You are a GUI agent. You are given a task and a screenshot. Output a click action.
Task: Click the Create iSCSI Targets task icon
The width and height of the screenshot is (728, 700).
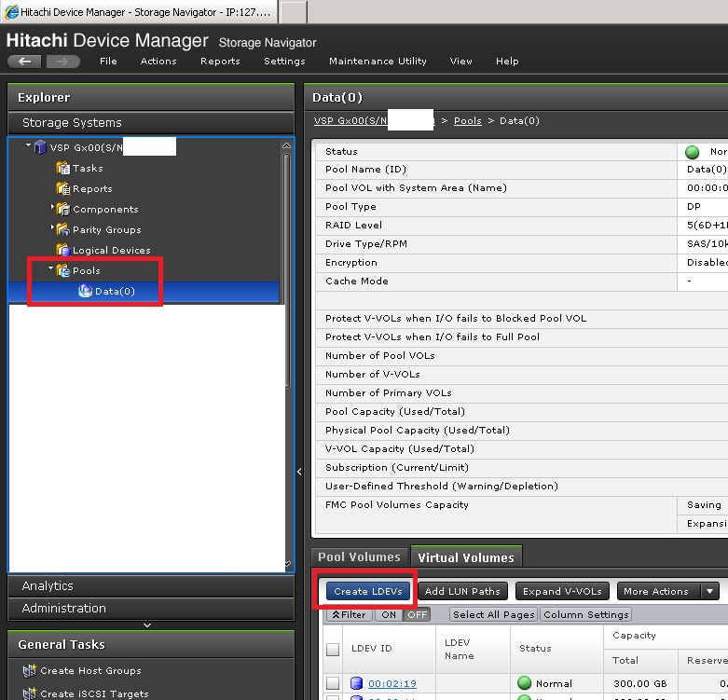(29, 693)
